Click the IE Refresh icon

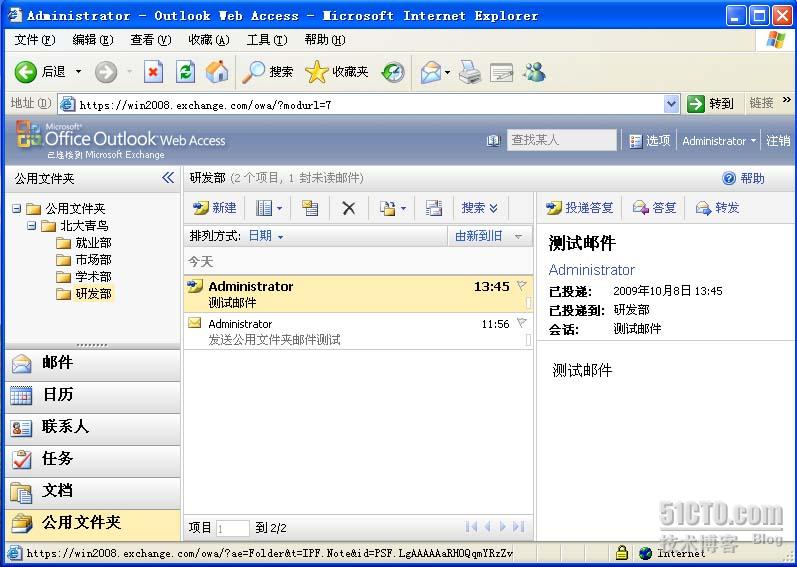click(185, 72)
